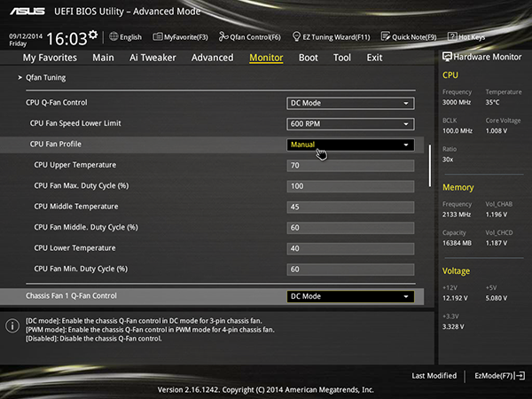Open the CPU Q-Fan Control dropdown
Screen dimensions: 532x399
(350, 103)
